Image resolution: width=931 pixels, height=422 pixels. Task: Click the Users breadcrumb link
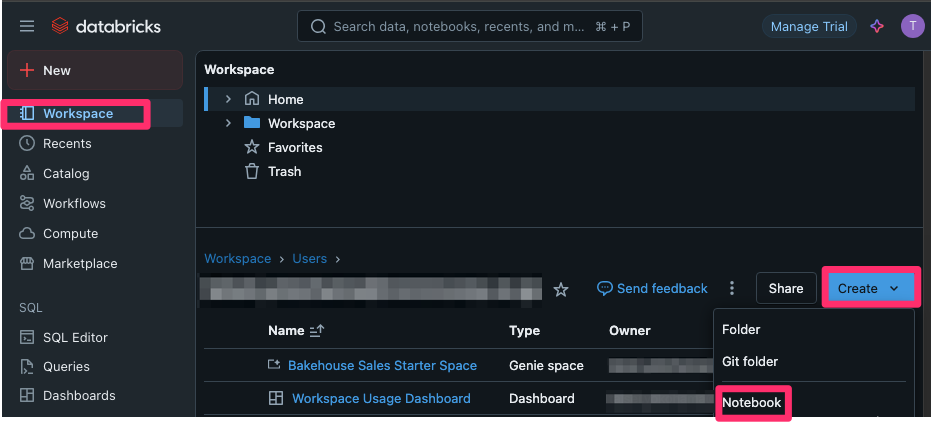click(309, 259)
